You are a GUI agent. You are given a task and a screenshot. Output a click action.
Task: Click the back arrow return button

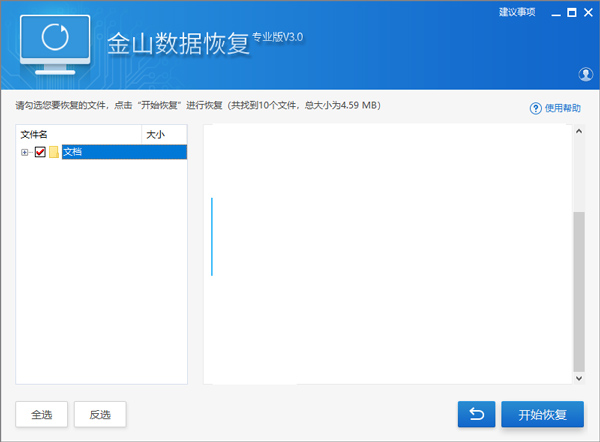coord(476,414)
